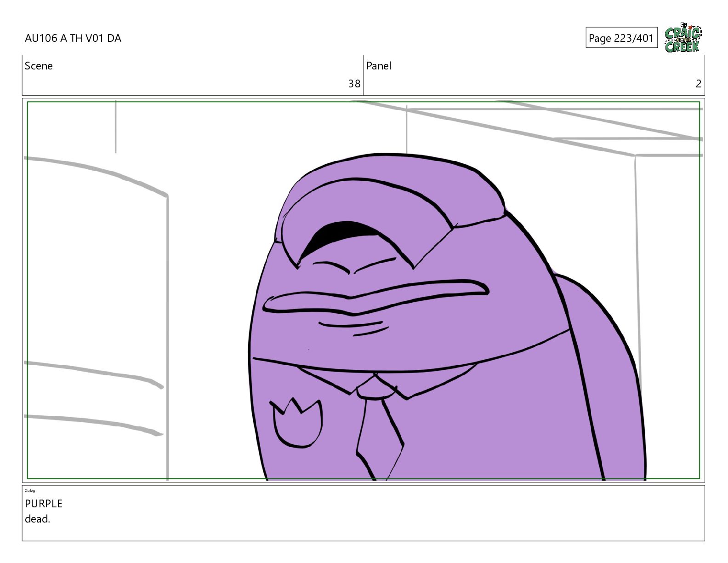Click the Craig of the Creek logo
The image size is (728, 563).
tap(683, 38)
